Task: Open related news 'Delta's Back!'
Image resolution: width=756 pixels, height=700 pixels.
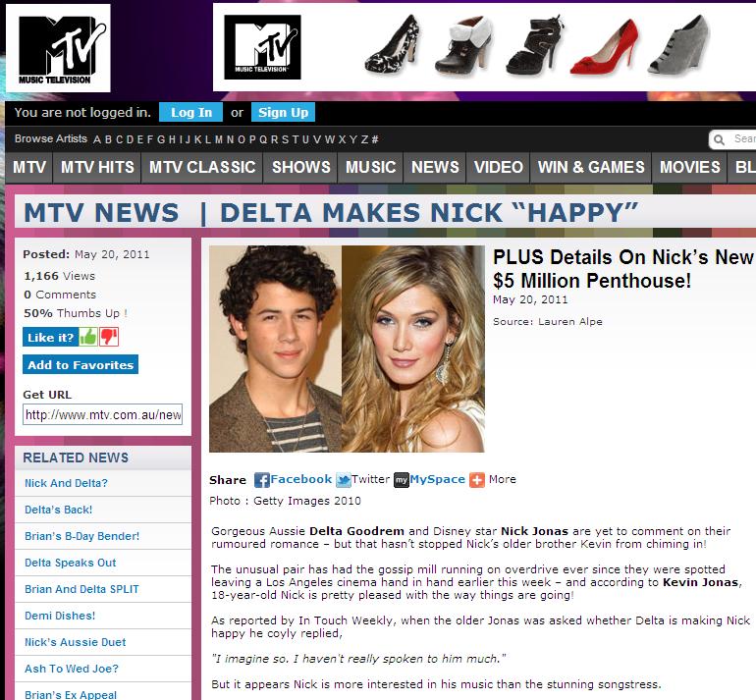Action: click(x=58, y=510)
